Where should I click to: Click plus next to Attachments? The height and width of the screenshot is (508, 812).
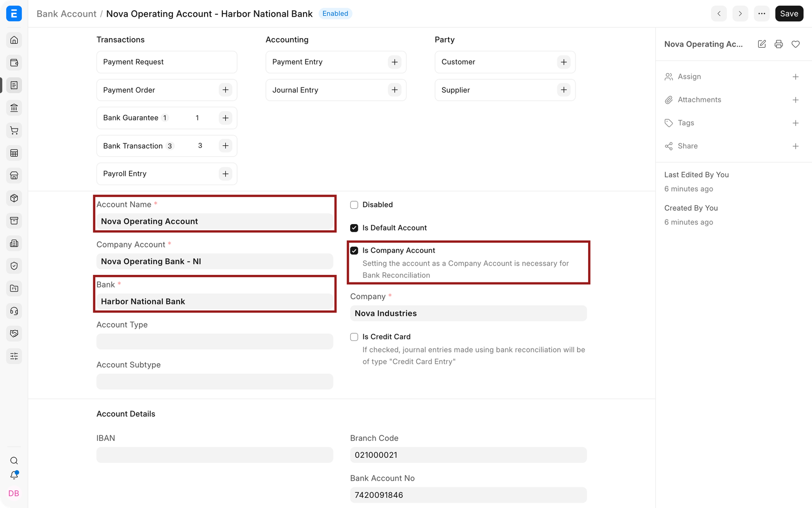coord(796,100)
